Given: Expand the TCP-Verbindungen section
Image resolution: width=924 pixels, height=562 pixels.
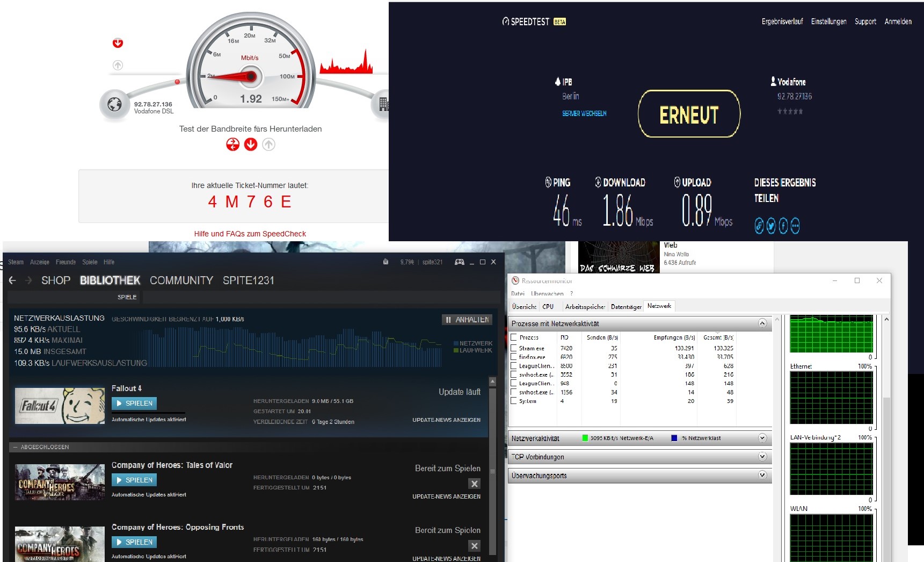Looking at the screenshot, I should tap(762, 457).
